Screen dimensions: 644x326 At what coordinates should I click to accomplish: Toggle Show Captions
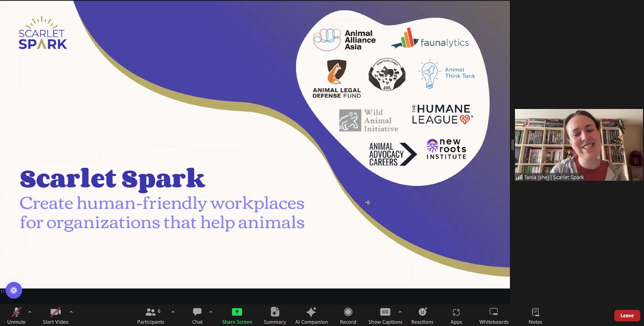pos(385,316)
